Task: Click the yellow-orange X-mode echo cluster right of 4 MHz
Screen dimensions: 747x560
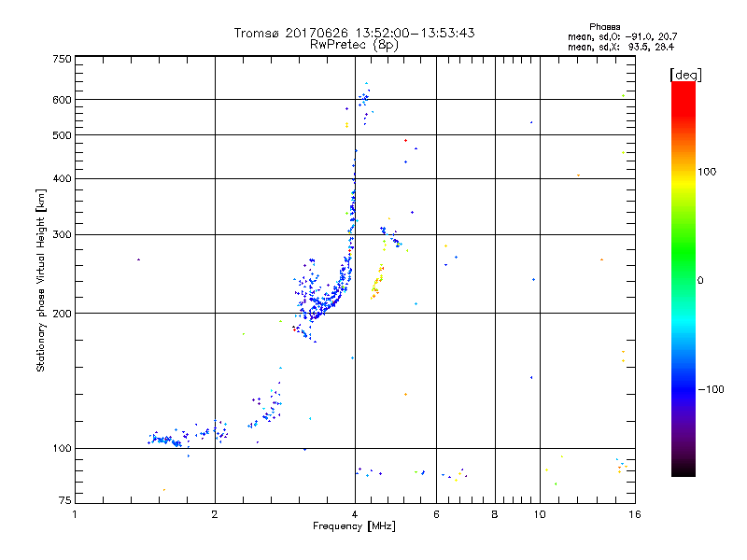Action: coord(377,282)
